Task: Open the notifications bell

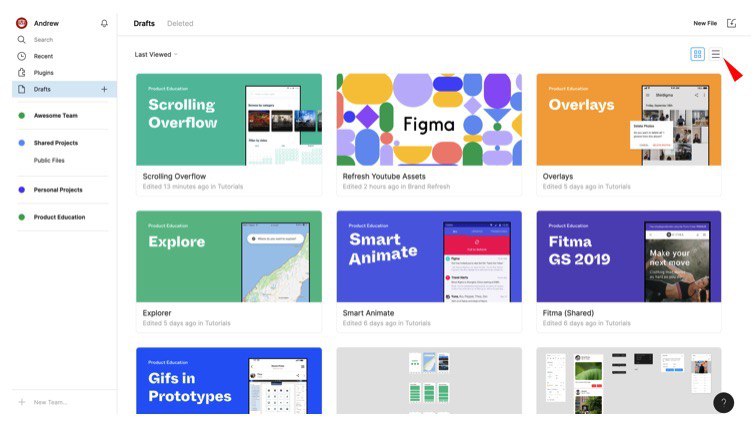Action: click(104, 23)
